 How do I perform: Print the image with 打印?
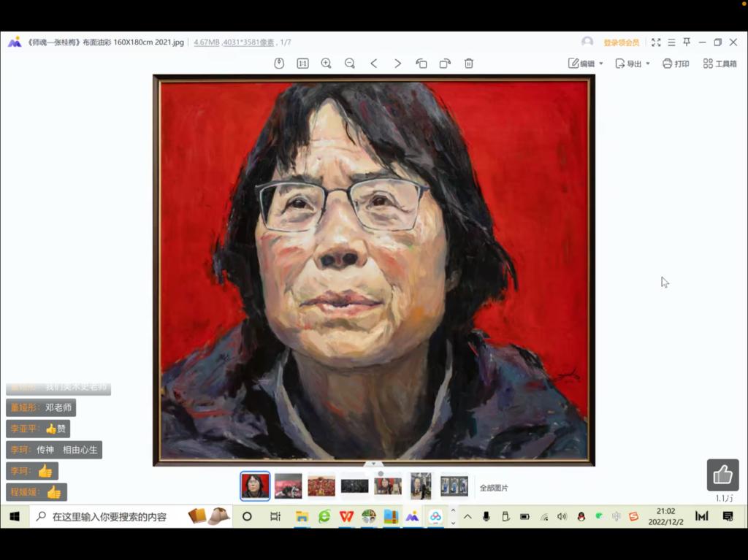[676, 64]
